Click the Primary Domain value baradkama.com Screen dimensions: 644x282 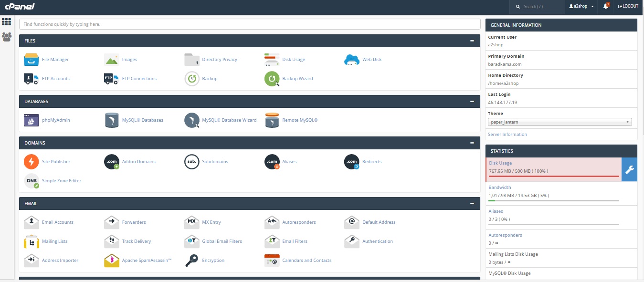coord(505,64)
